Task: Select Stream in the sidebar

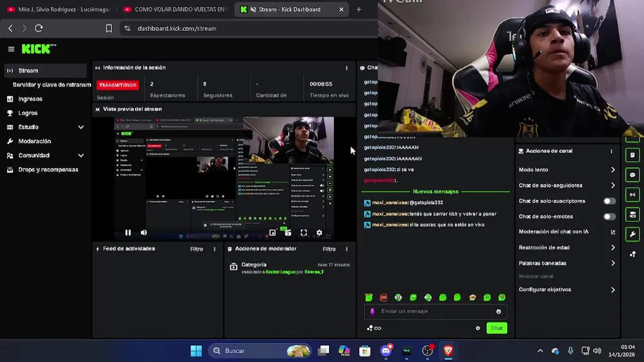Action: pyautogui.click(x=45, y=71)
